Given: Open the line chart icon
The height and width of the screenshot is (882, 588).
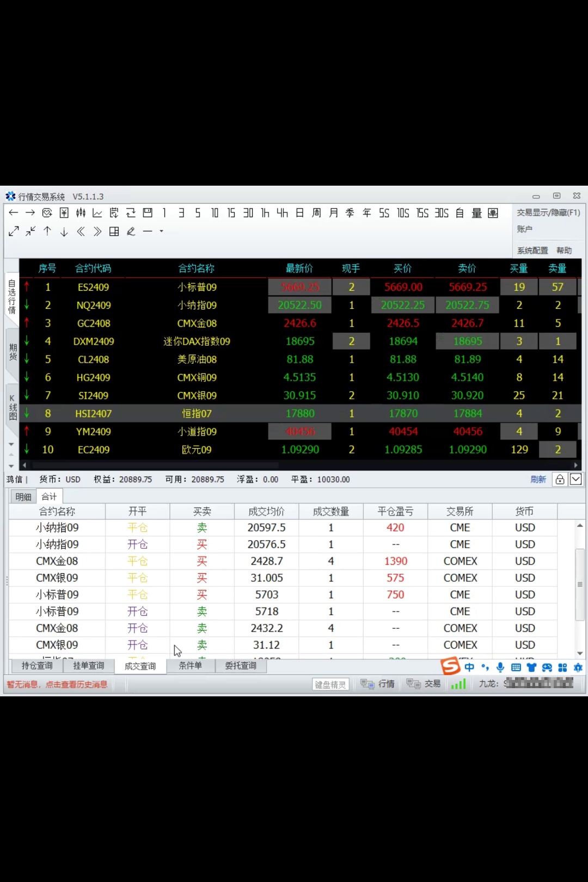Looking at the screenshot, I should pos(97,213).
